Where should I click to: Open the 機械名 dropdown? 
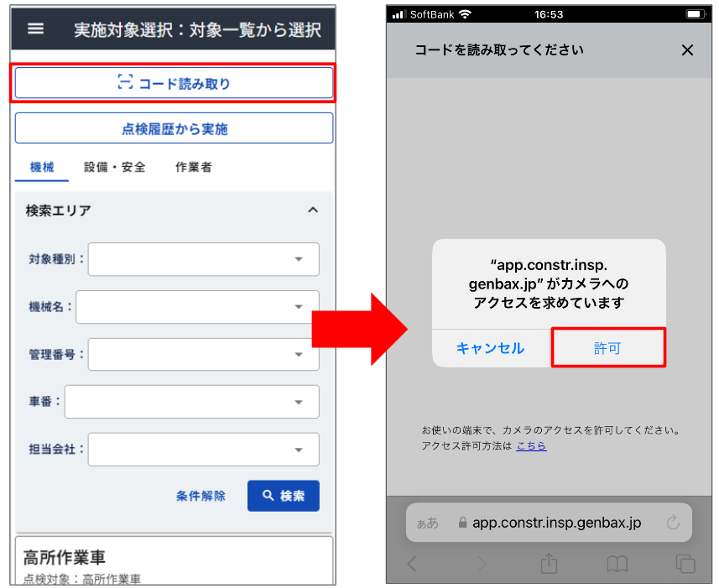coord(197,307)
